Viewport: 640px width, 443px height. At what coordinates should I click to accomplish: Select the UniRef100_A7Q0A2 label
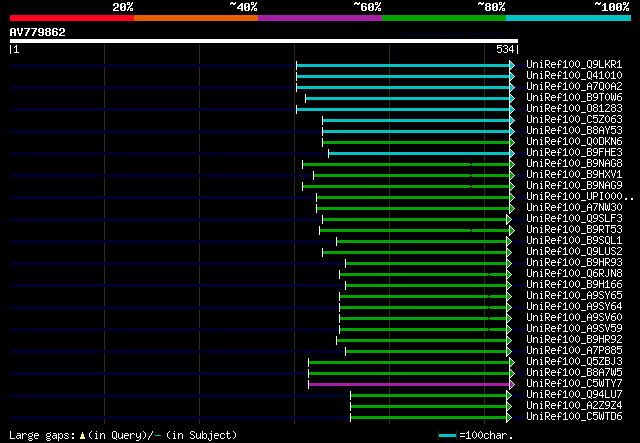[x=574, y=87]
